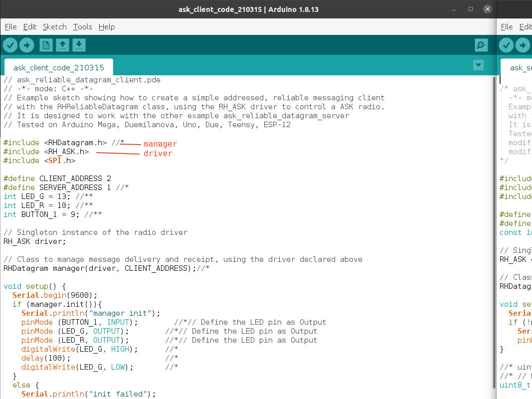Open the Edit menu in ask_client_code window
The height and width of the screenshot is (399, 532).
click(x=30, y=27)
